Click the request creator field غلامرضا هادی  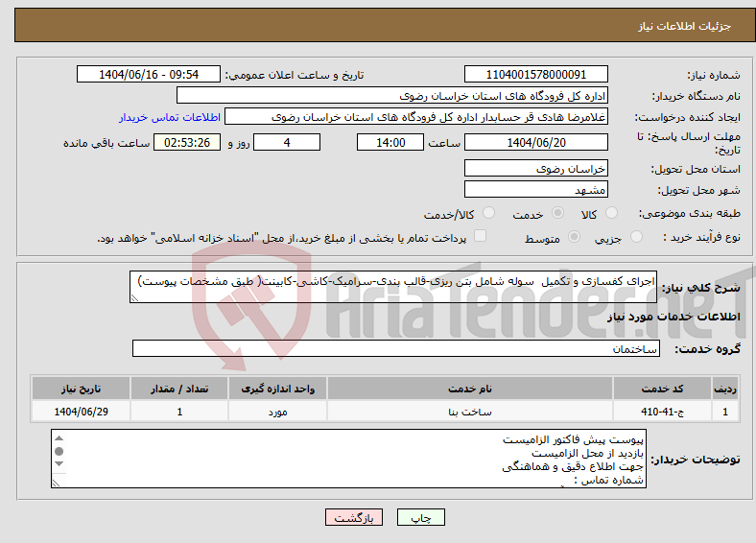[x=416, y=117]
